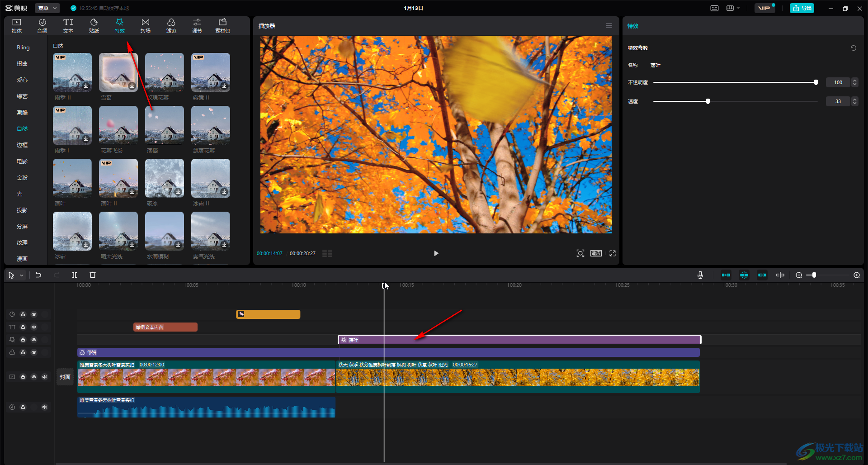This screenshot has height=465, width=868.
Task: Select the 扭曲 distortion effect category
Action: pos(22,64)
